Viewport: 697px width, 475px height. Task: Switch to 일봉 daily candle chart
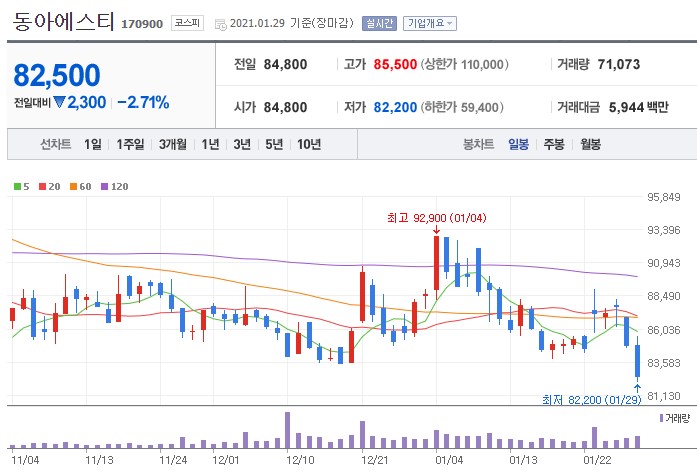point(518,144)
